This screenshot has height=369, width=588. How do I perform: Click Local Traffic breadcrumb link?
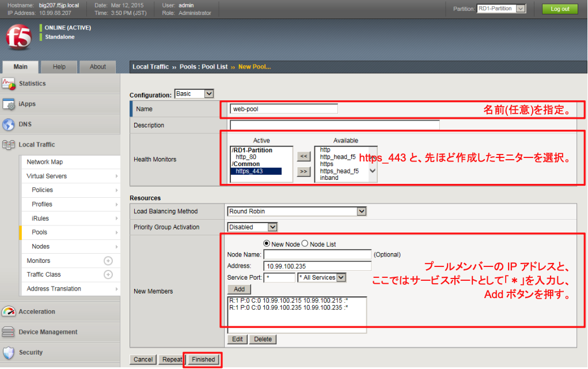click(150, 67)
